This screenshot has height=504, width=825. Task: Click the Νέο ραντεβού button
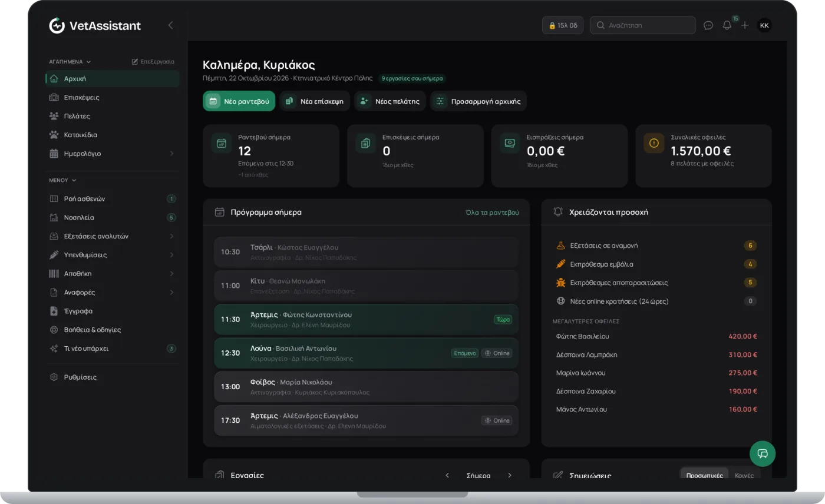[239, 101]
